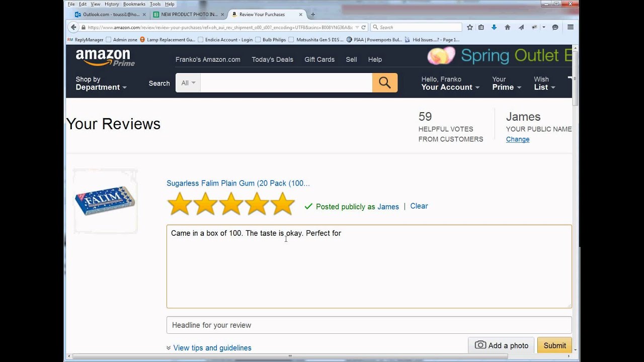
Task: Click the orange magnifier search button
Action: [385, 83]
